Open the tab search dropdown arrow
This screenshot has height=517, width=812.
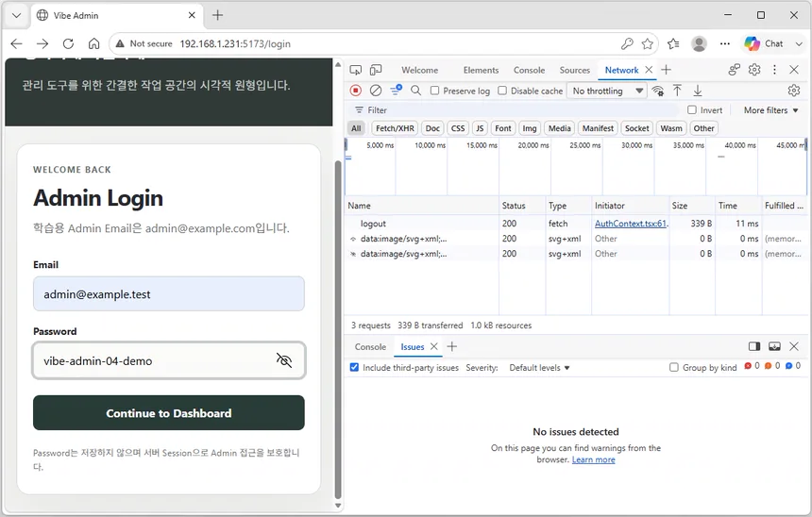tap(17, 15)
